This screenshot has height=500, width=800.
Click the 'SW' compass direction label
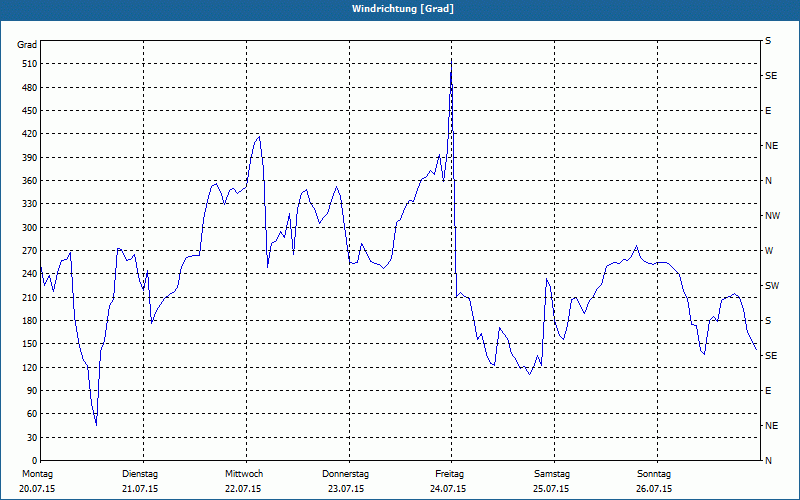772,286
